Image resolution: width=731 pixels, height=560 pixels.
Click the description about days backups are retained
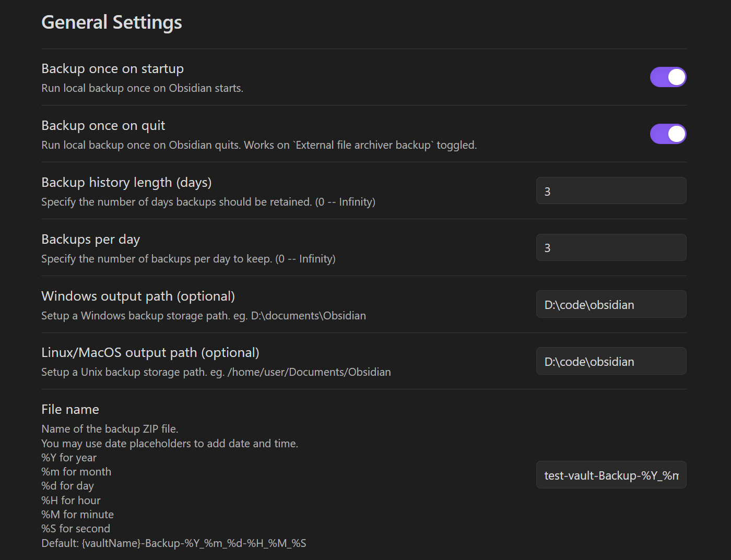pyautogui.click(x=208, y=202)
